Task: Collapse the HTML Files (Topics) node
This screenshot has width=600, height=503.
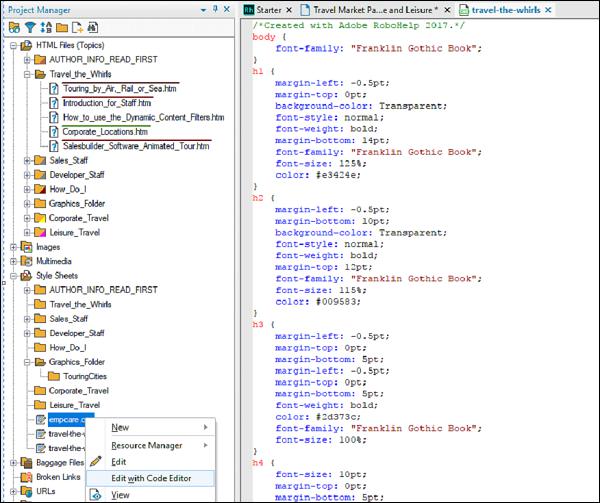Action: tap(13, 45)
